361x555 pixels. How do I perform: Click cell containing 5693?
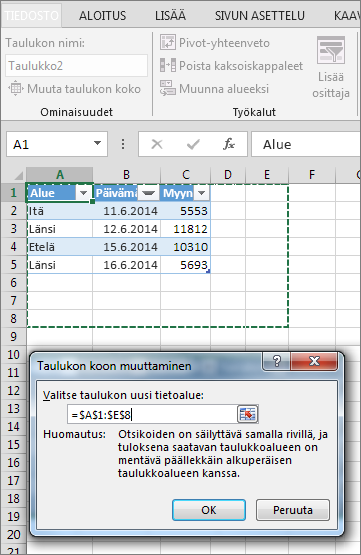point(185,265)
